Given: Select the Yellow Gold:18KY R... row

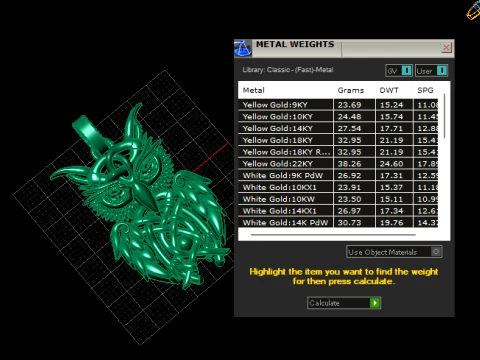Looking at the screenshot, I should click(338, 152).
